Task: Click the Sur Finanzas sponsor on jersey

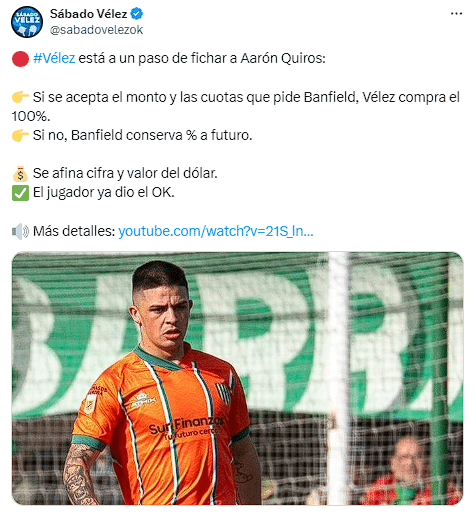Action: (x=187, y=427)
